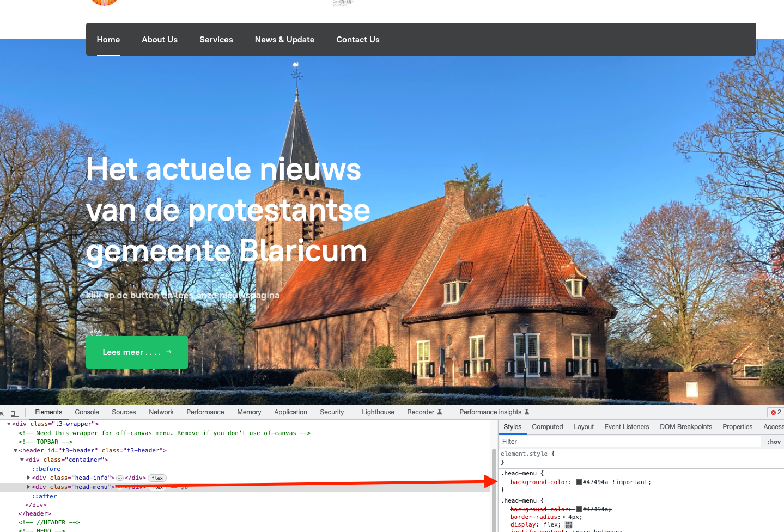
Task: Toggle the flex badge on the head-info div
Action: (x=157, y=478)
